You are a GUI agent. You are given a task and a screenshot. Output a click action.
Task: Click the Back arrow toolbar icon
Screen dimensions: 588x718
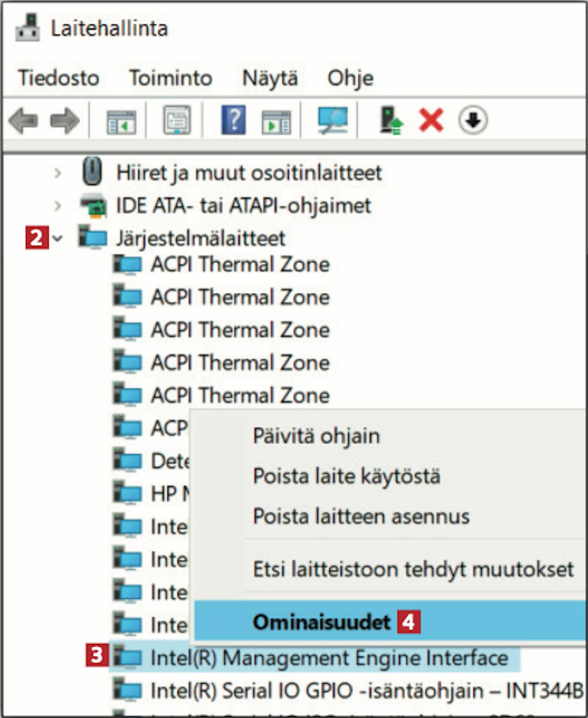point(24,120)
